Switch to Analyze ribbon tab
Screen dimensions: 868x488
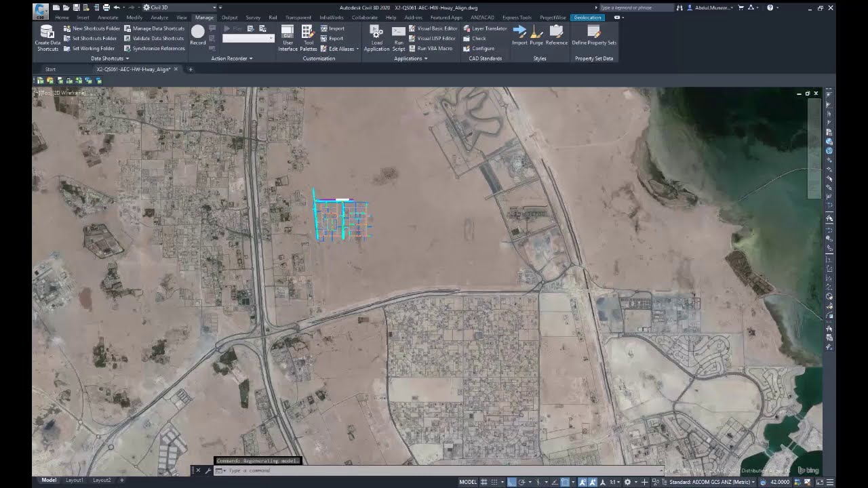[x=159, y=18]
